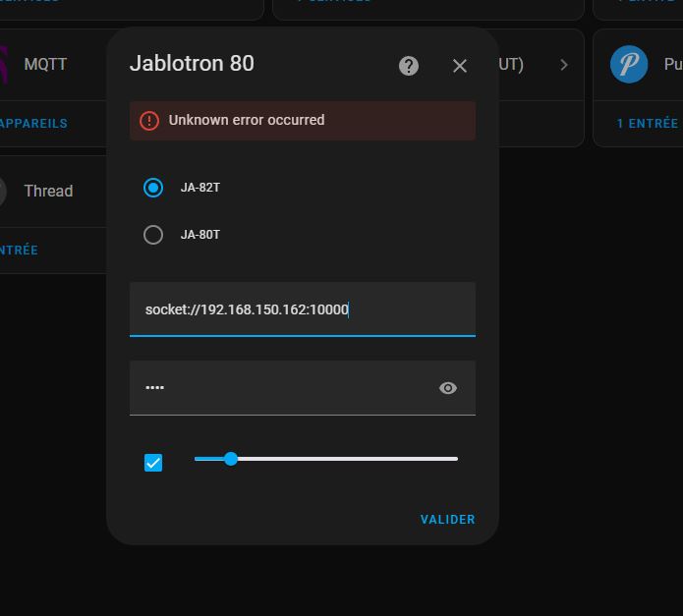Click the NTRÉE link under Thread
Screen dimensions: 683x616
[19, 251]
